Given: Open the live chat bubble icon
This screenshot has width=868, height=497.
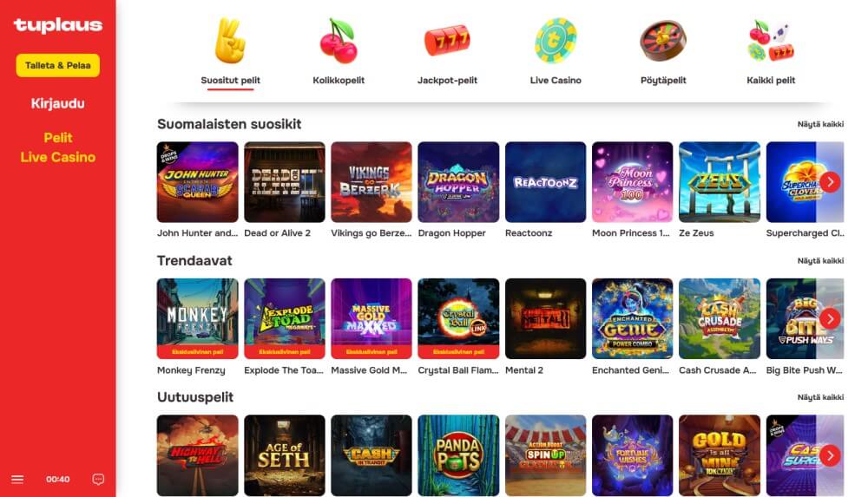Looking at the screenshot, I should (98, 480).
